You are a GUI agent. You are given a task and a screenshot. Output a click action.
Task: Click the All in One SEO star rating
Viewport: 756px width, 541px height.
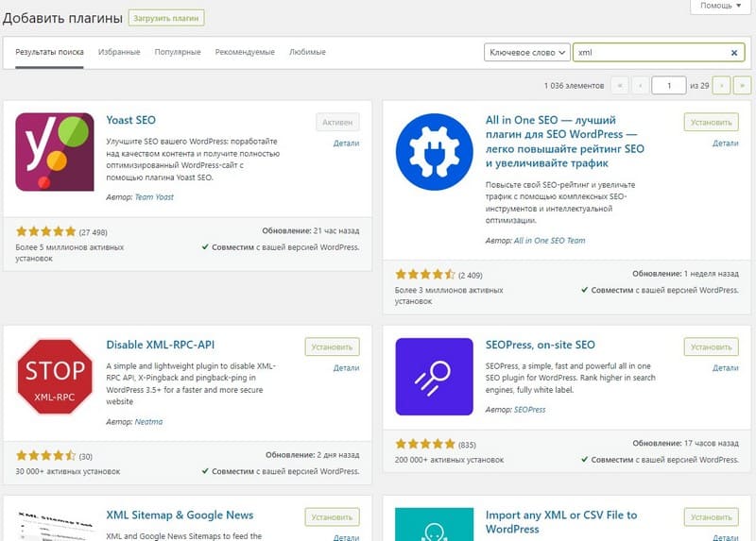point(425,275)
